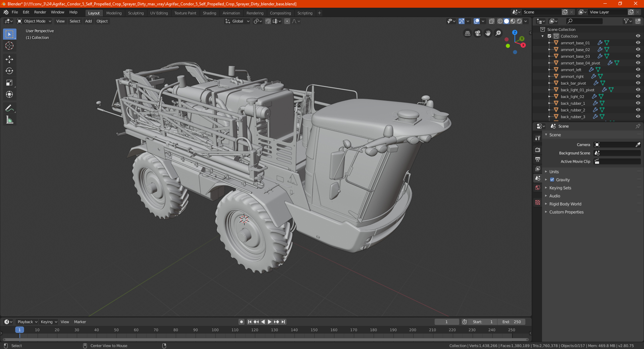Pick the Scale tool
The width and height of the screenshot is (644, 349).
coord(9,83)
